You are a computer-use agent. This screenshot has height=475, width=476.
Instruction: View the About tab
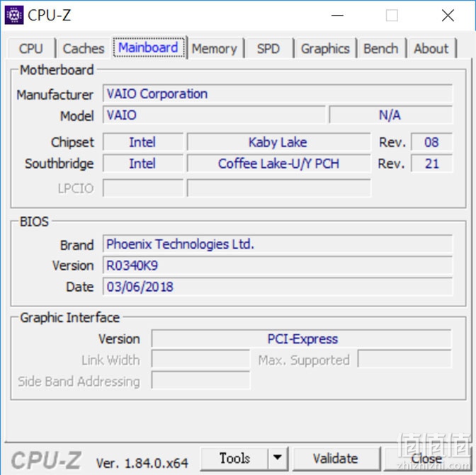pos(431,48)
